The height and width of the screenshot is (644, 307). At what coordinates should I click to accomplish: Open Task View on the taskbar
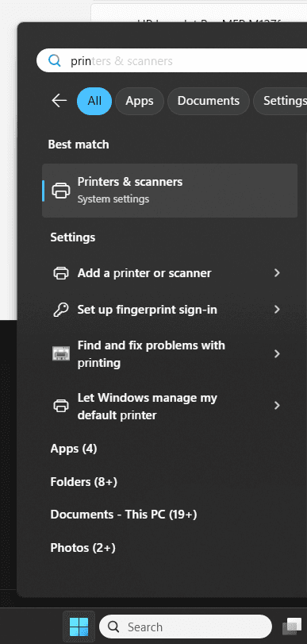point(293,627)
